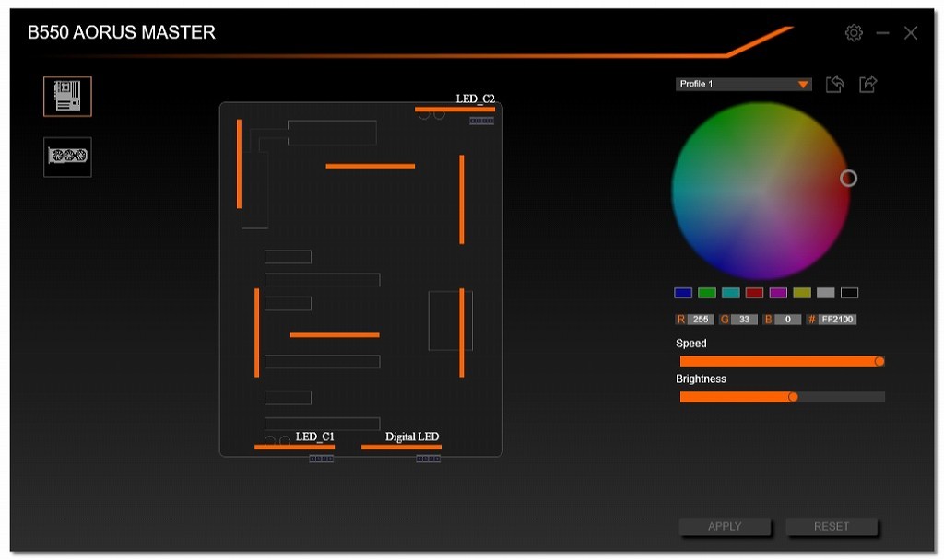Pick the gray color swatch
The height and width of the screenshot is (560, 944).
pos(825,293)
